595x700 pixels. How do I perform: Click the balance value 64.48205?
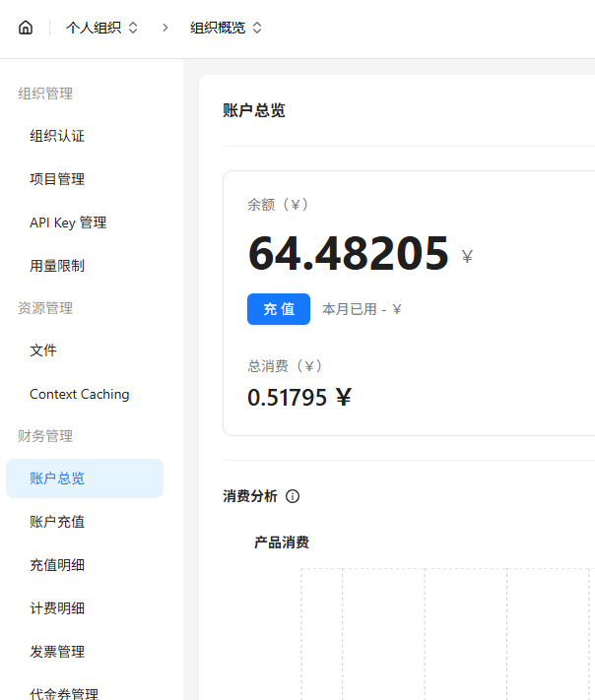coord(349,254)
